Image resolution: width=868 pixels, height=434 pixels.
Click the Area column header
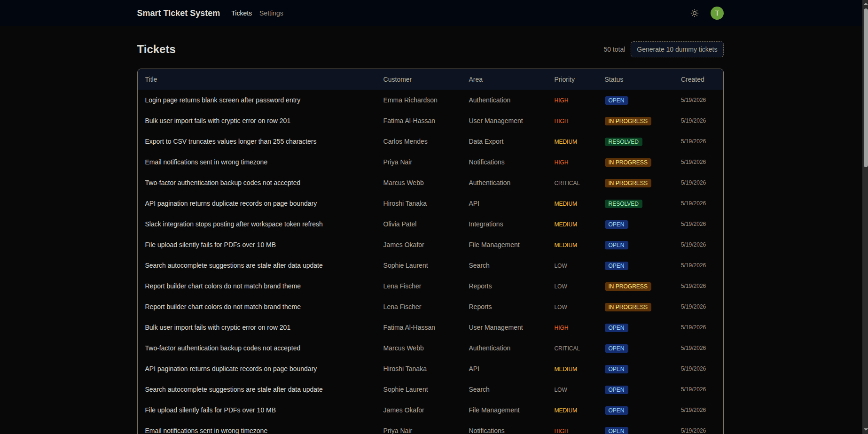[476, 79]
